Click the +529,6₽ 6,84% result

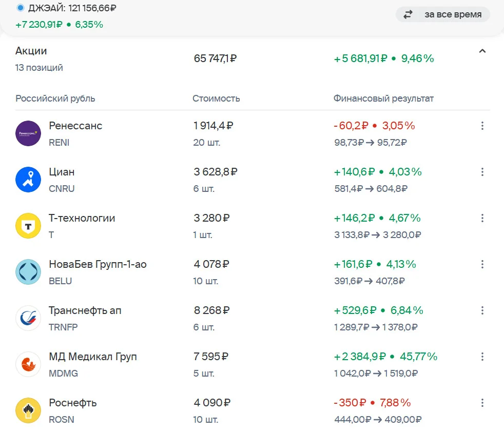[x=379, y=310]
